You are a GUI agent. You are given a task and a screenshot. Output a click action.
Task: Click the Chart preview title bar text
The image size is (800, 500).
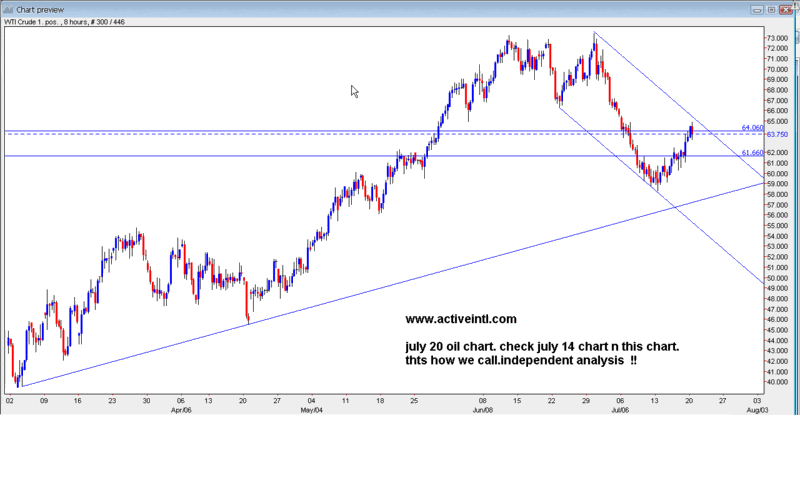(x=38, y=8)
